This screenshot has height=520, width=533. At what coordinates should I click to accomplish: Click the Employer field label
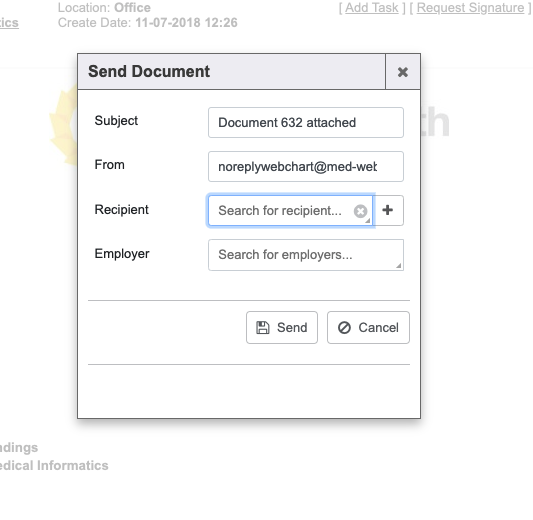[x=122, y=254]
